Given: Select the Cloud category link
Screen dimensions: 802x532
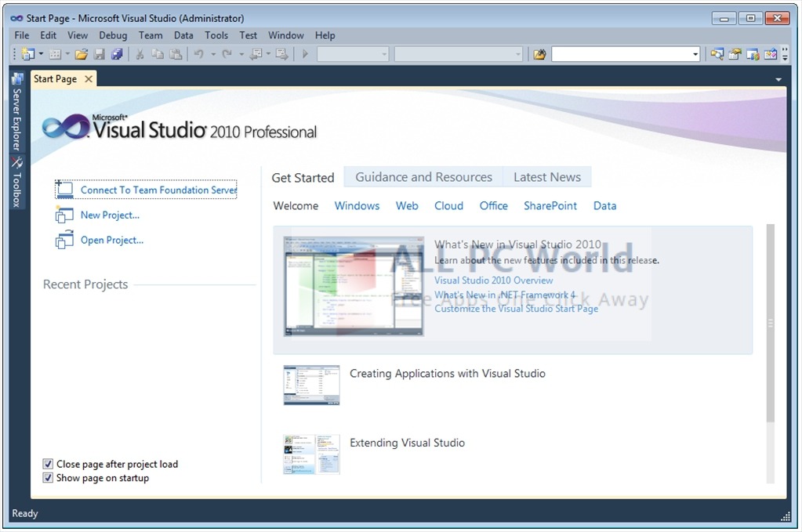Looking at the screenshot, I should click(x=448, y=205).
